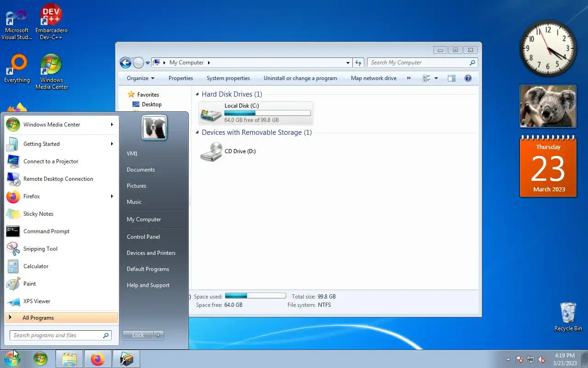588x368 pixels.
Task: Open Firefox from Start menu list
Action: pyautogui.click(x=61, y=196)
